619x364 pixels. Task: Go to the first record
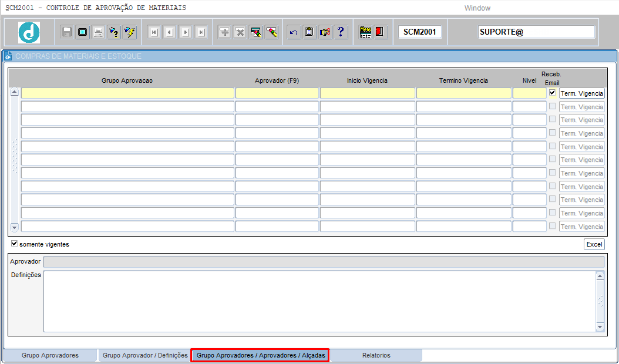click(x=154, y=32)
